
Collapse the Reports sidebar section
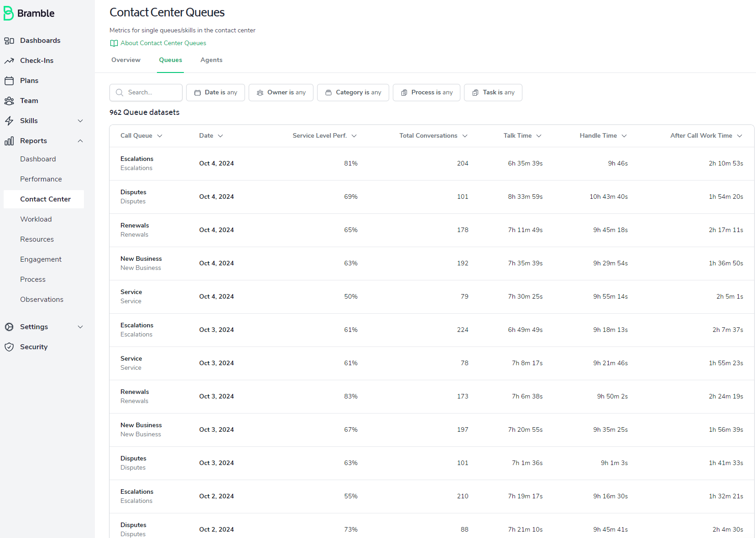tap(80, 141)
